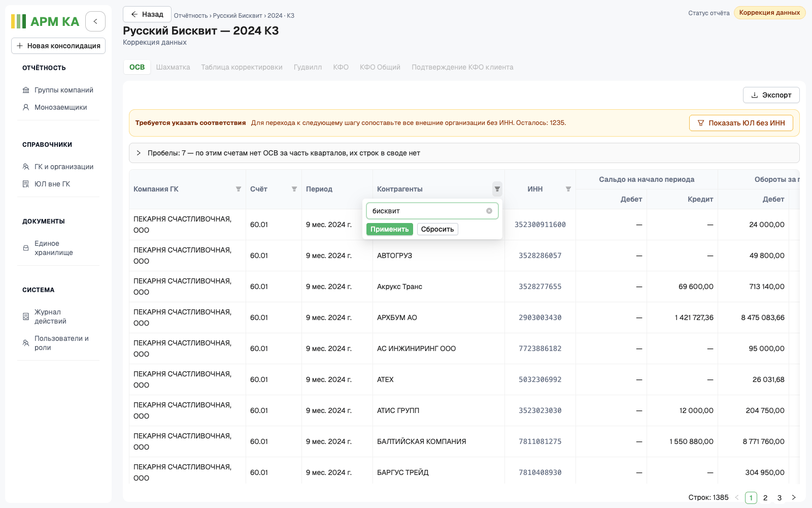Open the Шахматка tab
The width and height of the screenshot is (812, 508).
coord(173,67)
